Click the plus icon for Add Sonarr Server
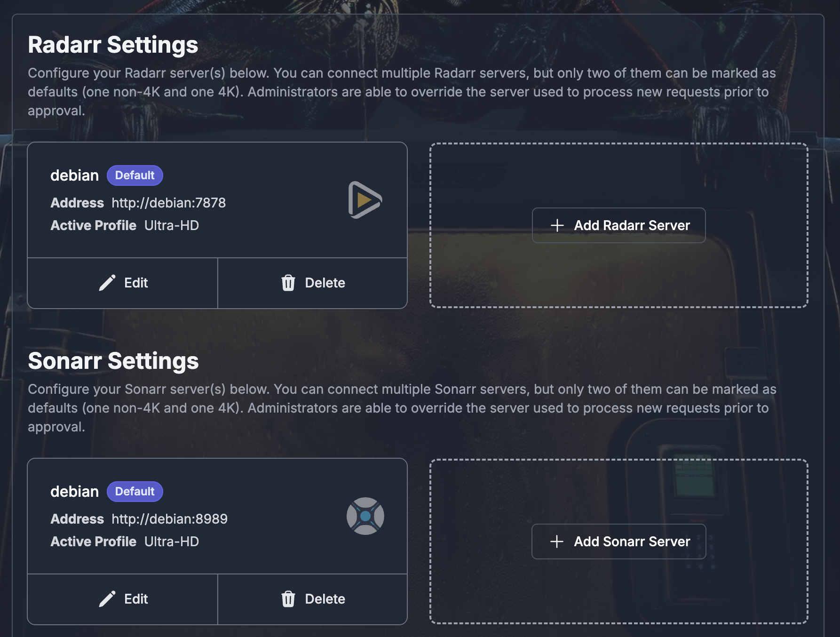 pyautogui.click(x=557, y=541)
